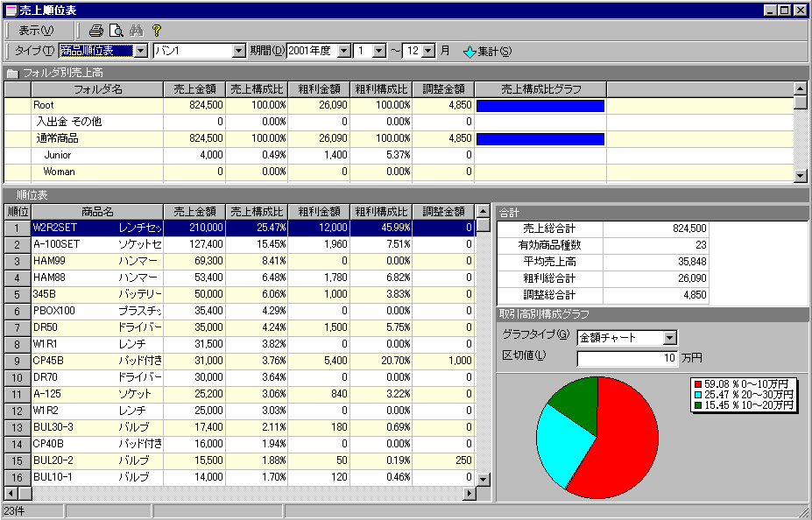Expand the バン1 combo box
The height and width of the screenshot is (520, 812).
click(x=239, y=52)
